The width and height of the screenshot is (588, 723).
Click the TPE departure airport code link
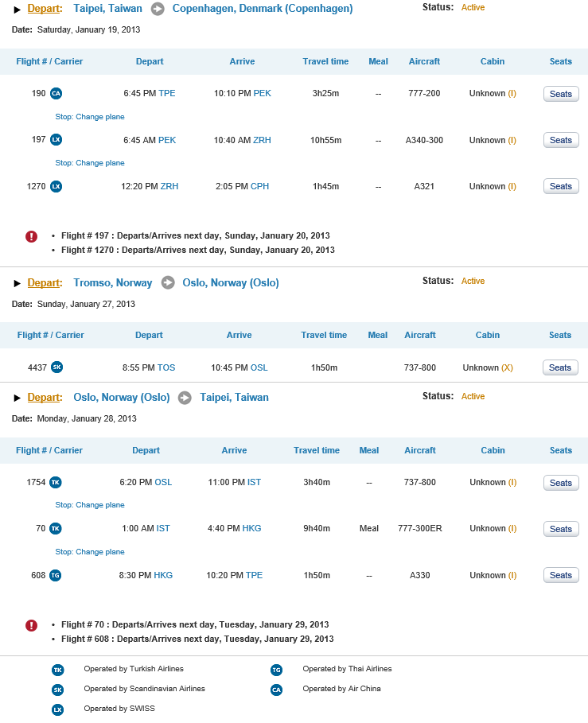[166, 93]
